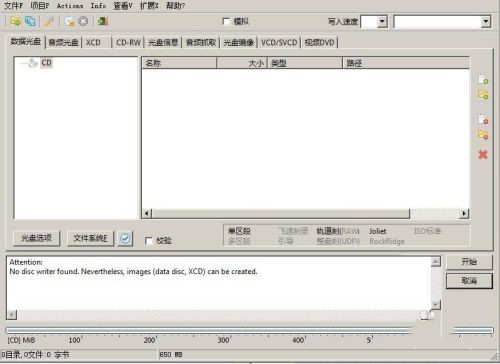The width and height of the screenshot is (500, 364).
Task: Click the log panel scroll down arrow
Action: [x=436, y=304]
